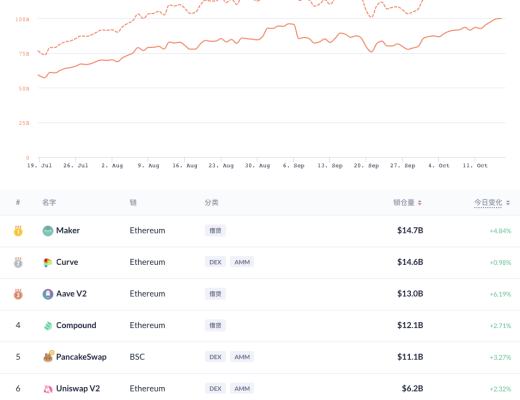
Task: Click the rank number 6 cell
Action: [18, 388]
